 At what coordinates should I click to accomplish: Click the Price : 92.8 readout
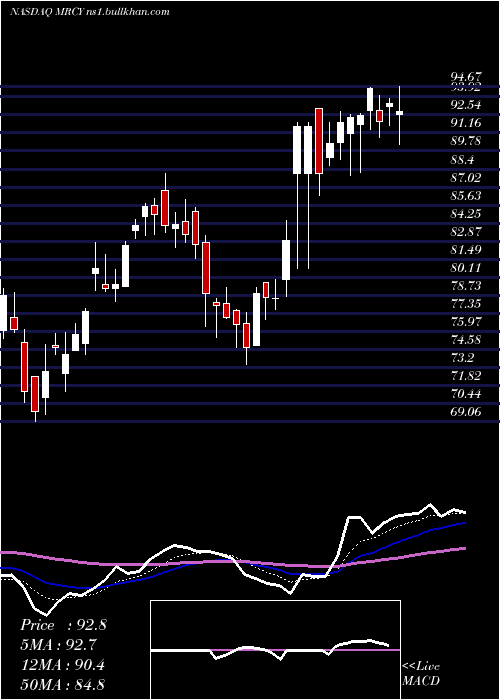pos(63,625)
